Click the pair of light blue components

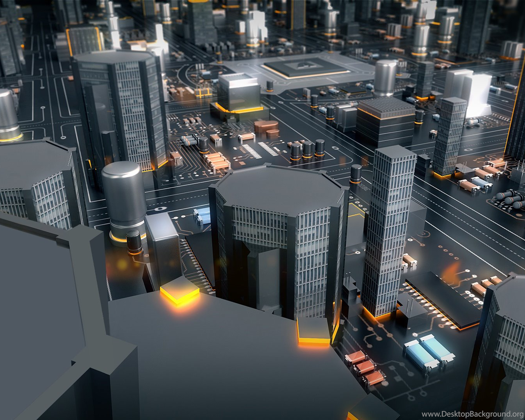click(x=428, y=350)
